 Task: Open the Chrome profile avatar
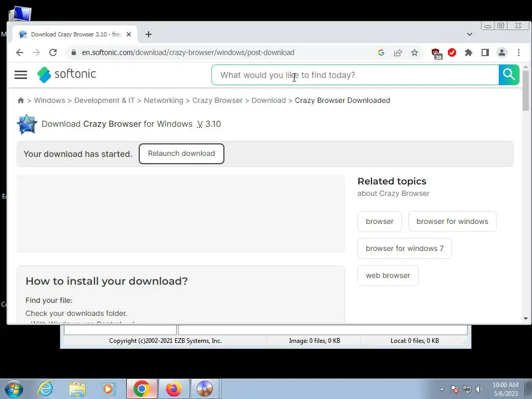[502, 52]
